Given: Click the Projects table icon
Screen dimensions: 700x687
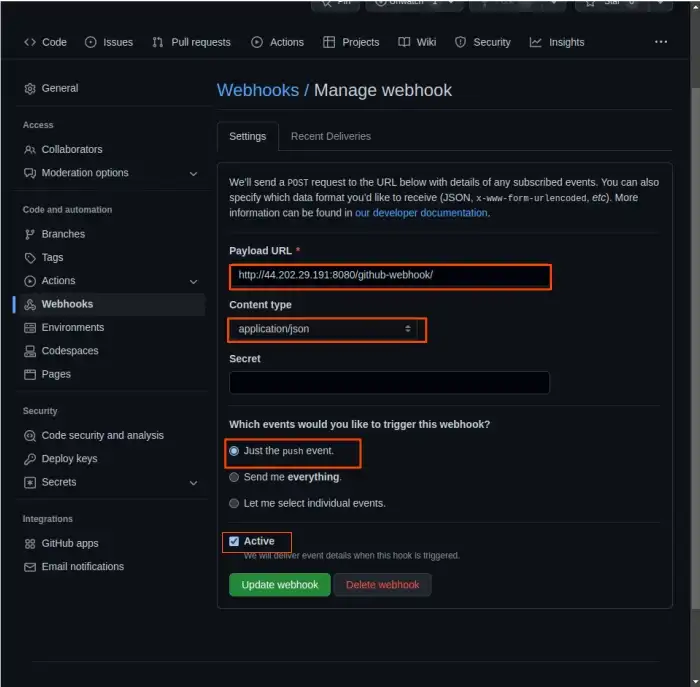Looking at the screenshot, I should (x=329, y=42).
